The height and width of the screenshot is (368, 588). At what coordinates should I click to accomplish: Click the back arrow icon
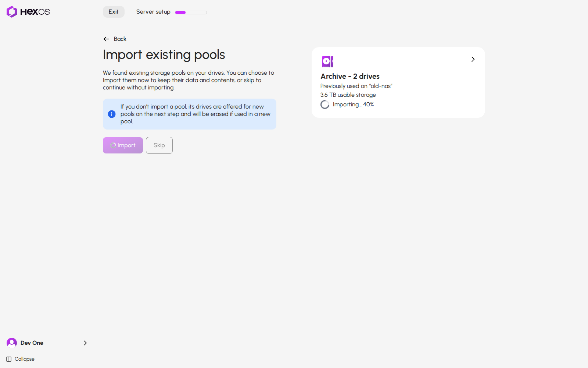click(106, 39)
